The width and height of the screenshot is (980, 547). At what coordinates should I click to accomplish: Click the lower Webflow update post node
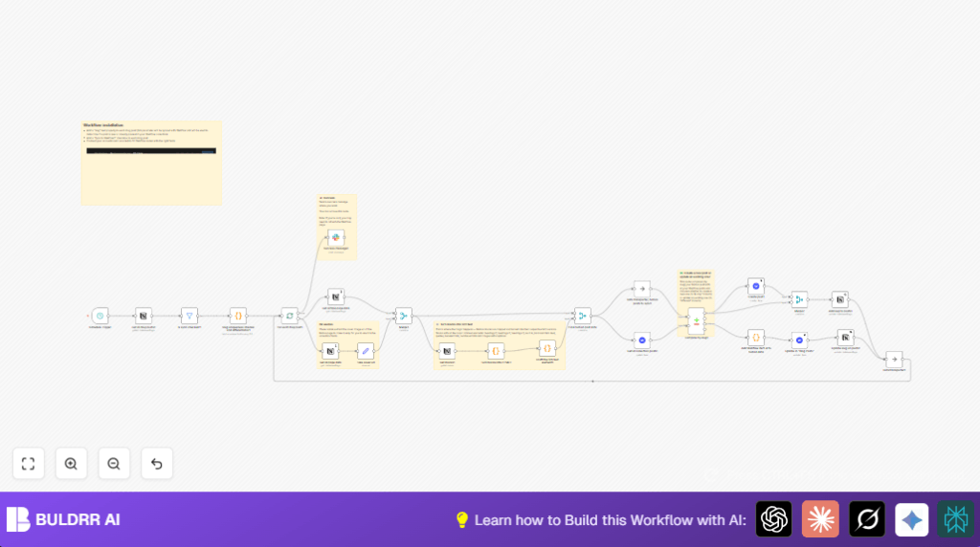799,340
